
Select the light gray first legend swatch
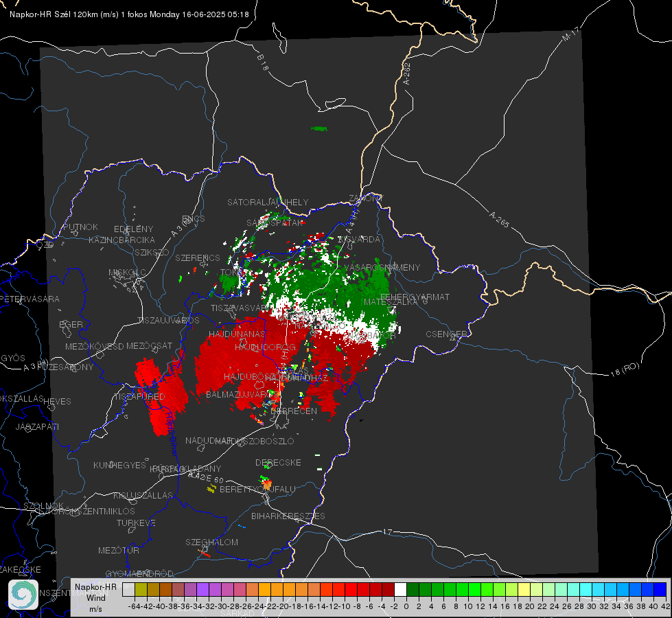128,589
